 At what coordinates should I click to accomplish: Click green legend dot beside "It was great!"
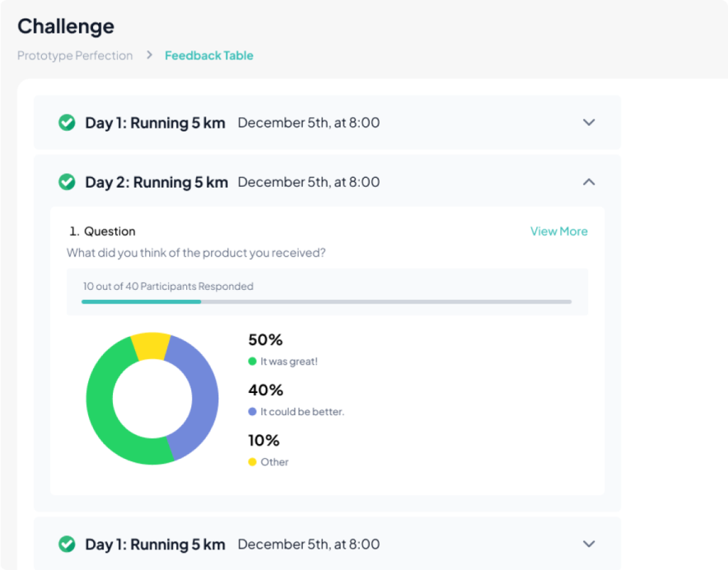(x=252, y=361)
